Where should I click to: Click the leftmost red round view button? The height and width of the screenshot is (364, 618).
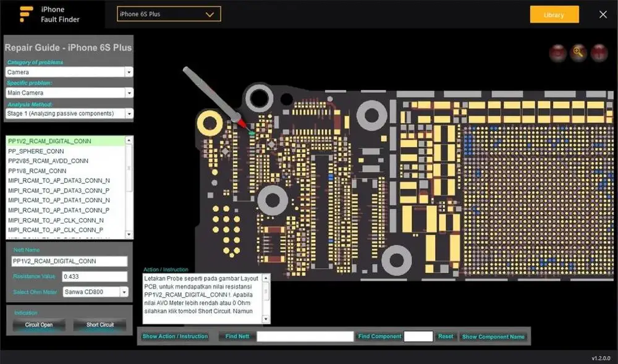coord(557,53)
